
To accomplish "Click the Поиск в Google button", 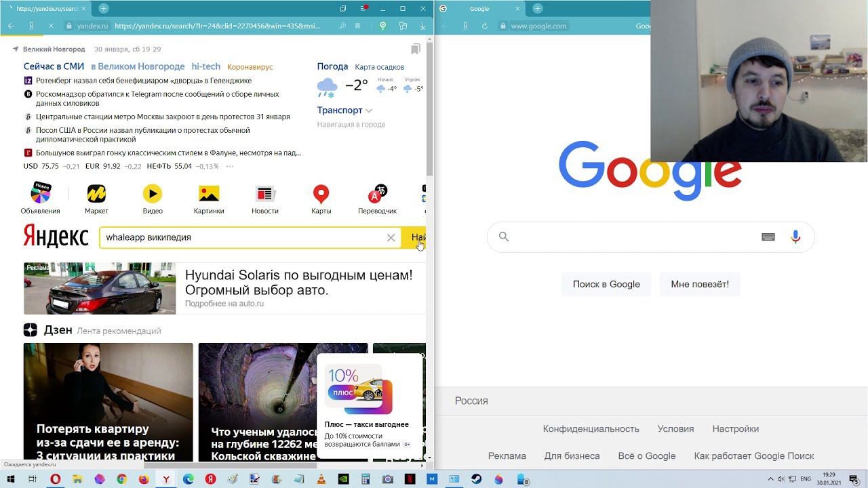I will [606, 284].
